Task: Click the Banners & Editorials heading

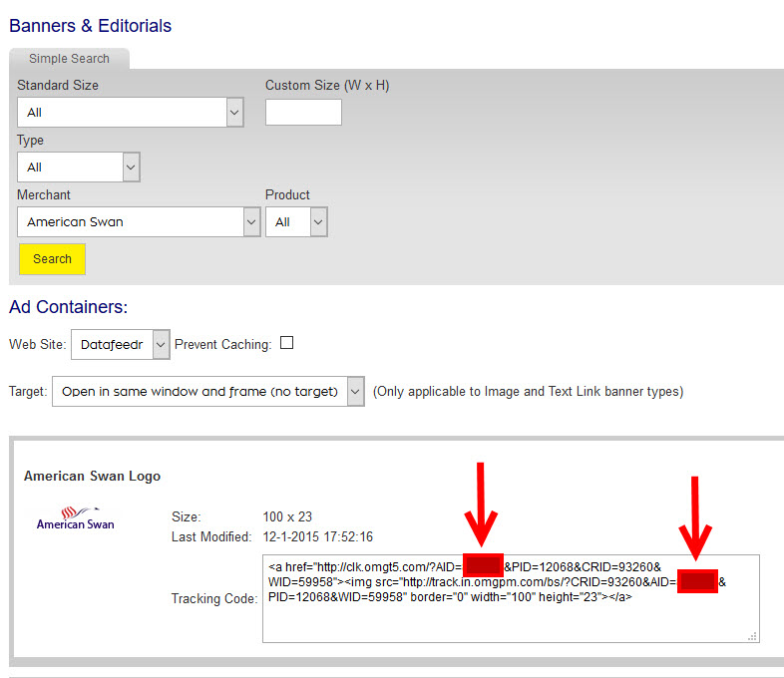Action: [91, 26]
